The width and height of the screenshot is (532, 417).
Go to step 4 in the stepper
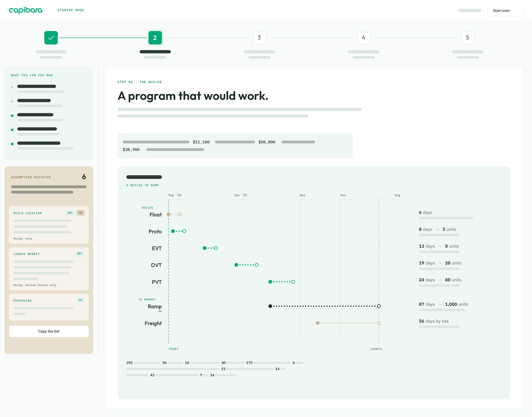[364, 38]
